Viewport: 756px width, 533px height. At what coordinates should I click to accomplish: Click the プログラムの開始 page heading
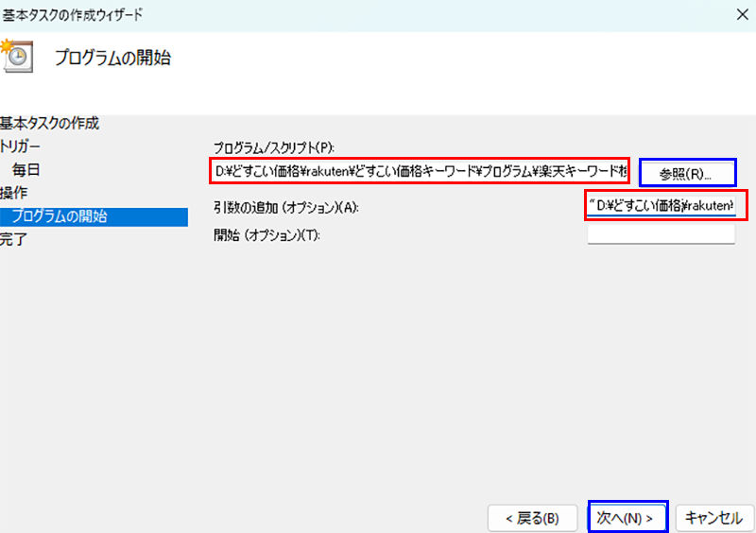click(x=112, y=58)
